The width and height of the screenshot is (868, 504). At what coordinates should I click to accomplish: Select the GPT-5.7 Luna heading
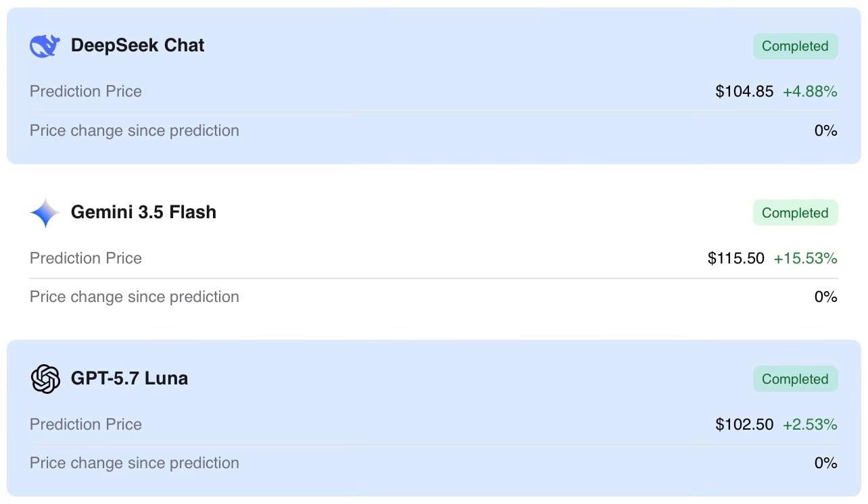tap(129, 378)
